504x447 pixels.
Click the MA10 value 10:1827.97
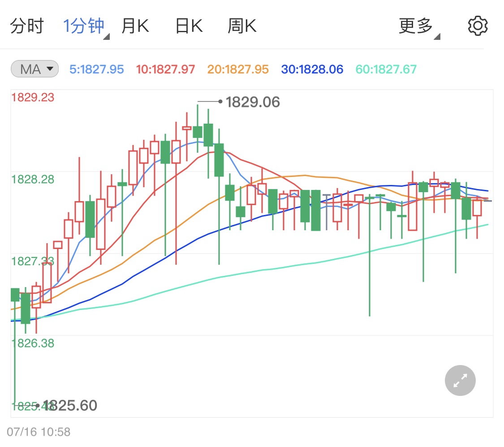tap(165, 69)
